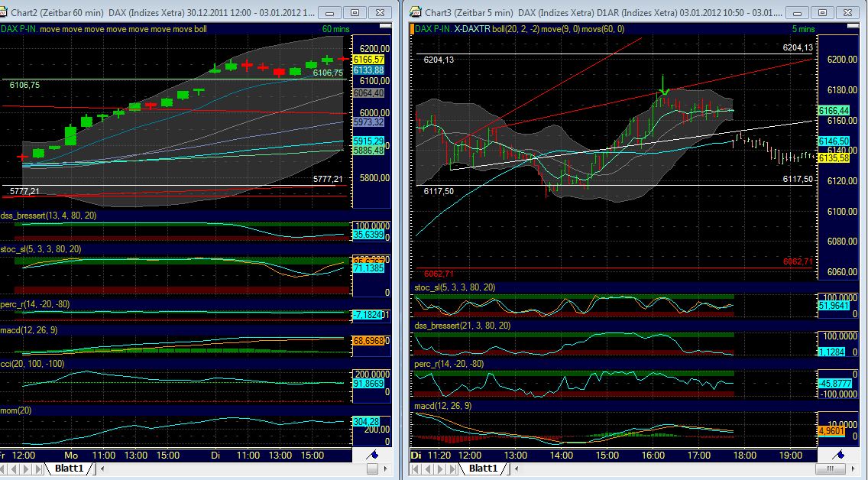Image resolution: width=868 pixels, height=480 pixels.
Task: Click the blue flag marker below Chart2's price axis
Action: (372, 454)
